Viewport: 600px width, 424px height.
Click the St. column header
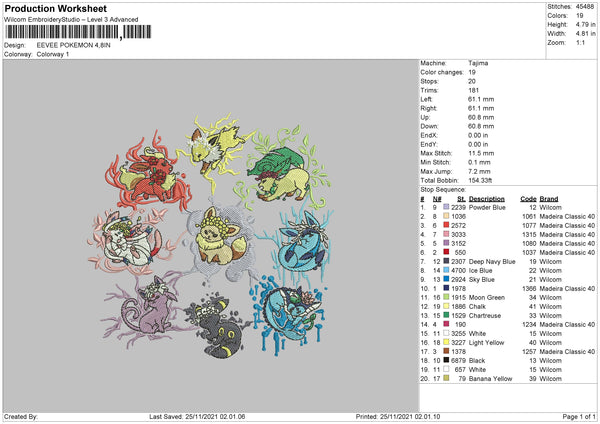(461, 199)
